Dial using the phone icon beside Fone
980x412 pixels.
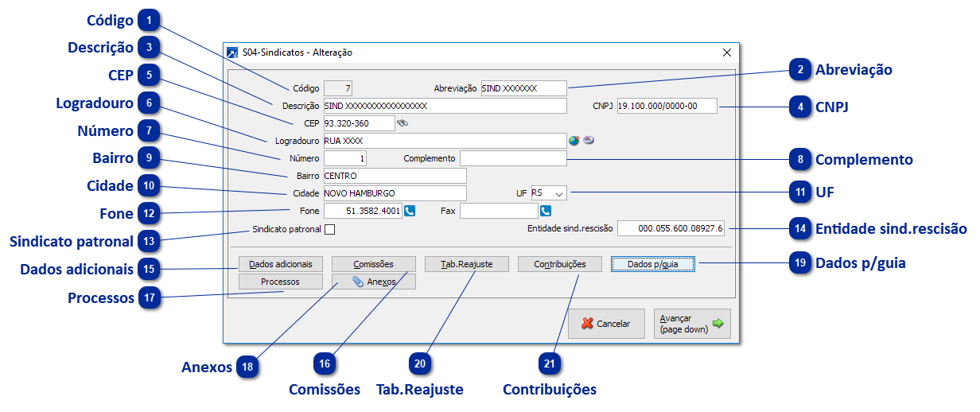(410, 211)
